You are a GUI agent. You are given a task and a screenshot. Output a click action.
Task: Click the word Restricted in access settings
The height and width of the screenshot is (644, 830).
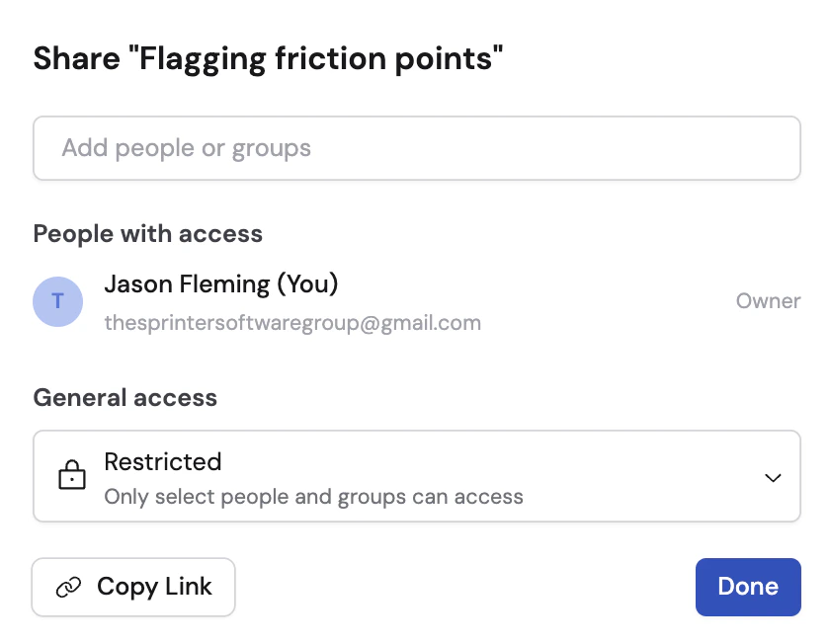tap(163, 461)
